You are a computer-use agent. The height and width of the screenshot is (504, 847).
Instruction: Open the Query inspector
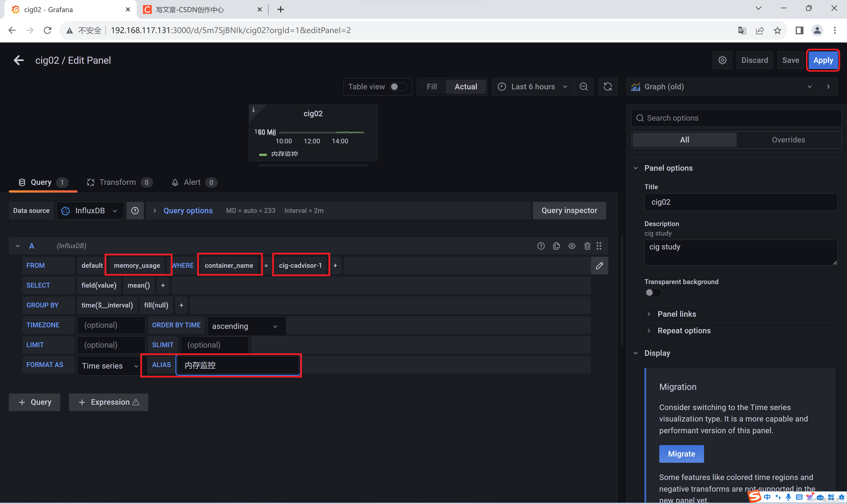click(569, 211)
